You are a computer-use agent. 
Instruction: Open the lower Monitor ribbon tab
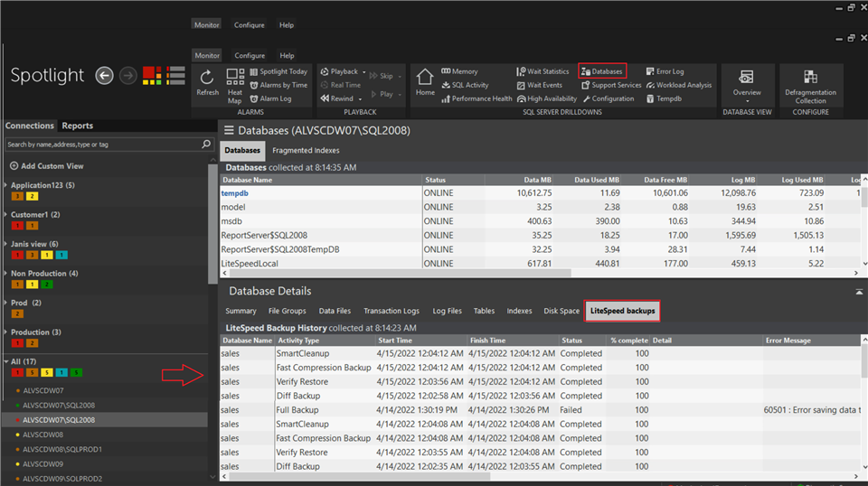pyautogui.click(x=207, y=55)
